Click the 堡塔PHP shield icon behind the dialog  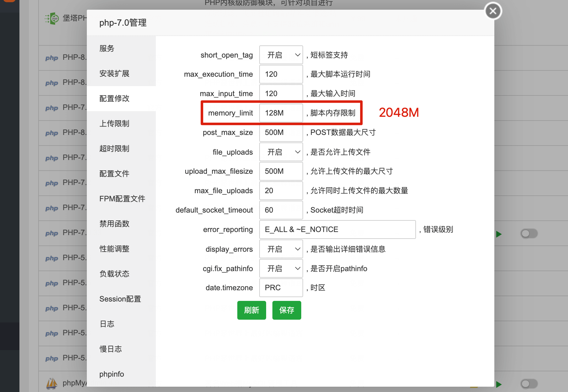coord(52,18)
